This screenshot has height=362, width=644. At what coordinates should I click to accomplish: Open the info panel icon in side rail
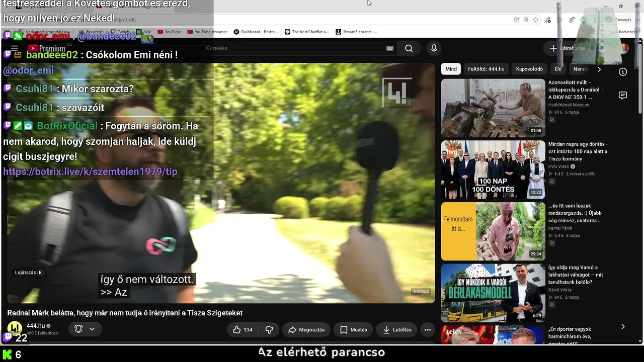click(622, 72)
